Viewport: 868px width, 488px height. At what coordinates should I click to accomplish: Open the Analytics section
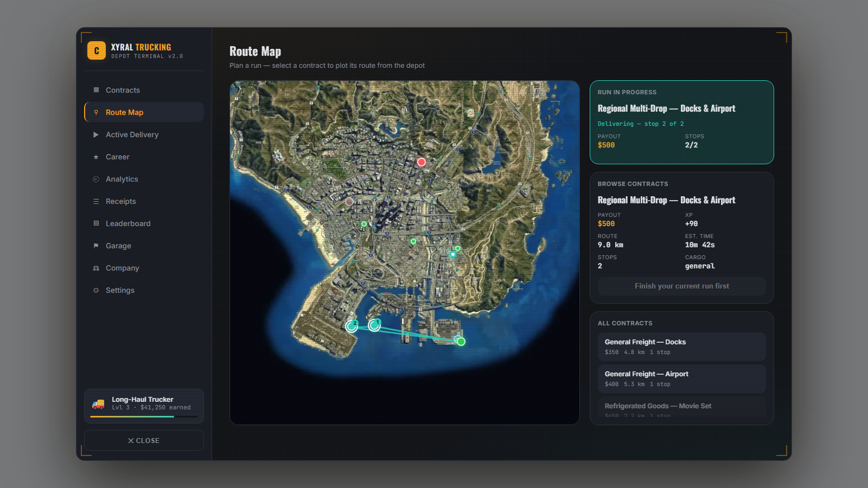point(144,179)
